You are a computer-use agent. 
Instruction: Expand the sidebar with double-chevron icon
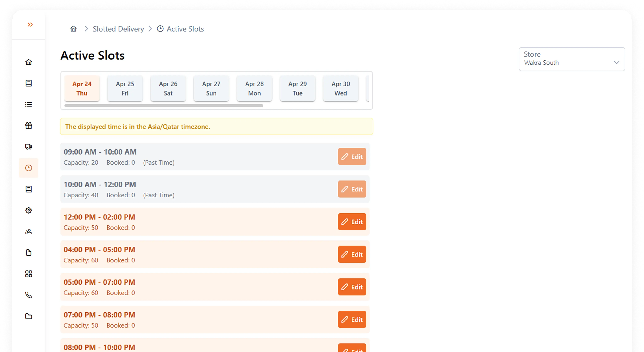tap(30, 25)
